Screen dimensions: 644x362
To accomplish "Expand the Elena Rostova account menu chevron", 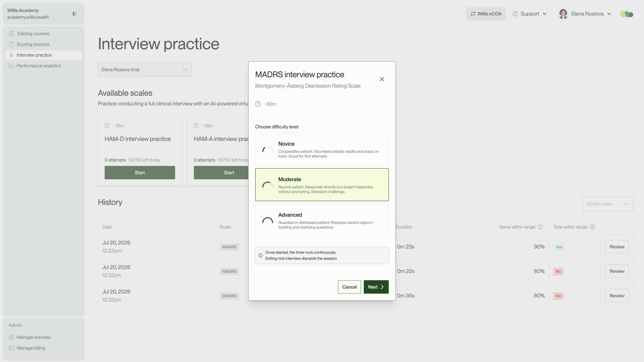I will (x=609, y=14).
